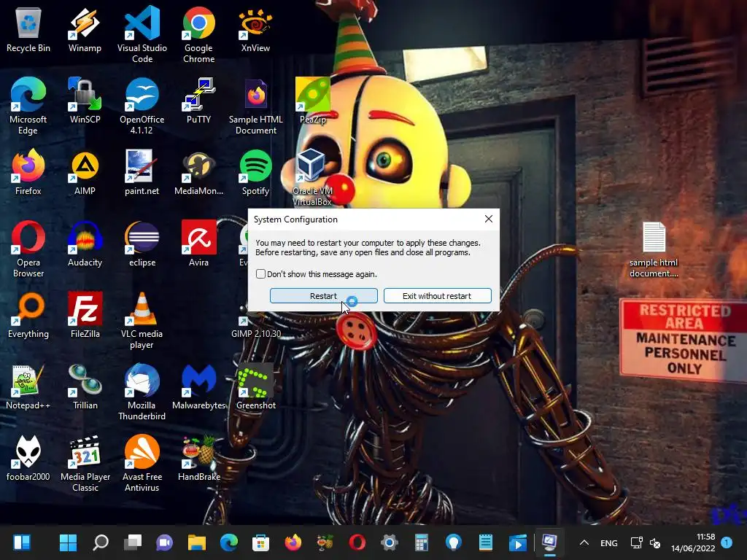Open Teams Chat from the taskbar
This screenshot has height=560, width=747.
[165, 542]
